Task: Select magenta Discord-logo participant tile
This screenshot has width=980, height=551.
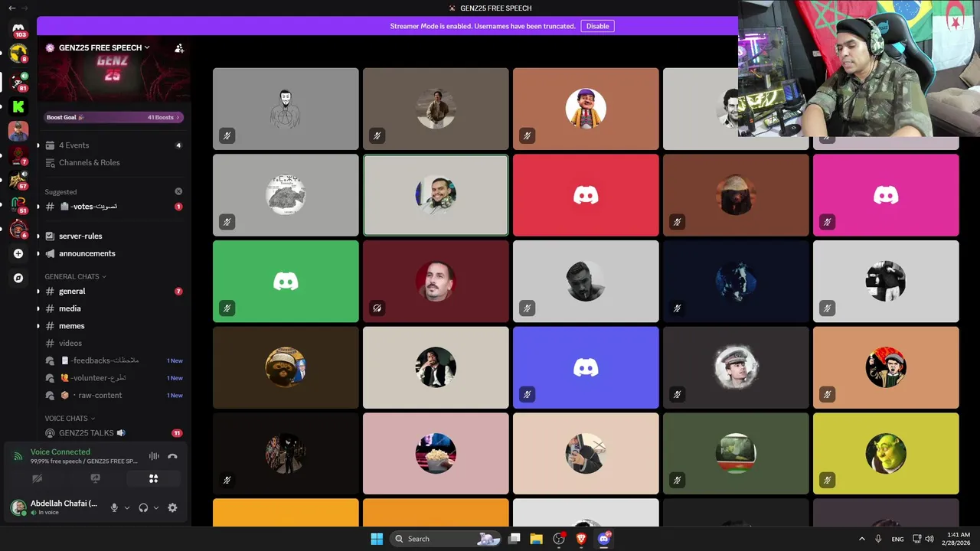Action: pyautogui.click(x=886, y=195)
